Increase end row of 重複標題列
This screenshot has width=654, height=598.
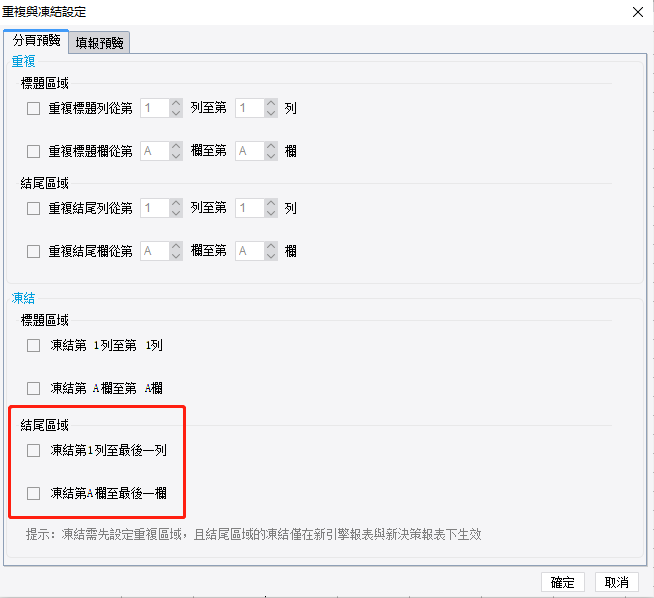tap(271, 103)
